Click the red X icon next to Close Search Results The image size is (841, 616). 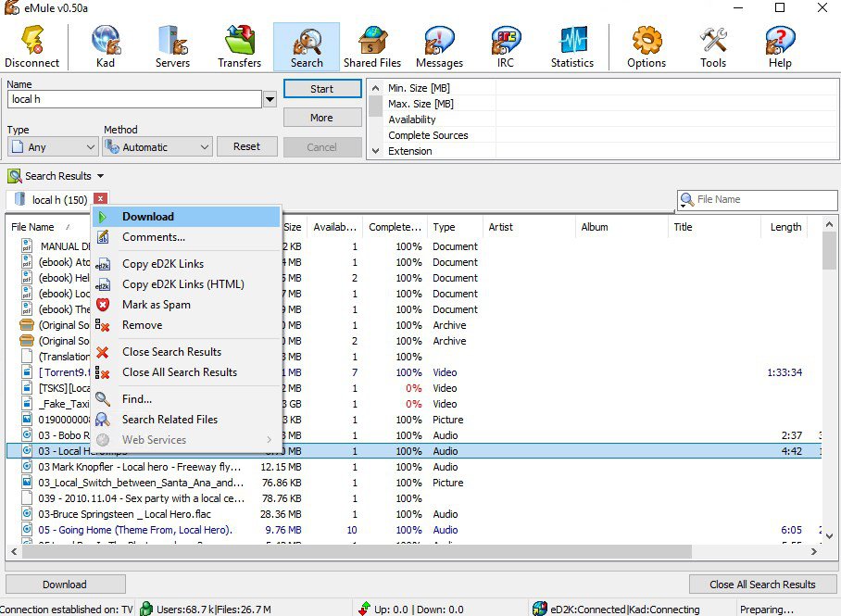(103, 352)
